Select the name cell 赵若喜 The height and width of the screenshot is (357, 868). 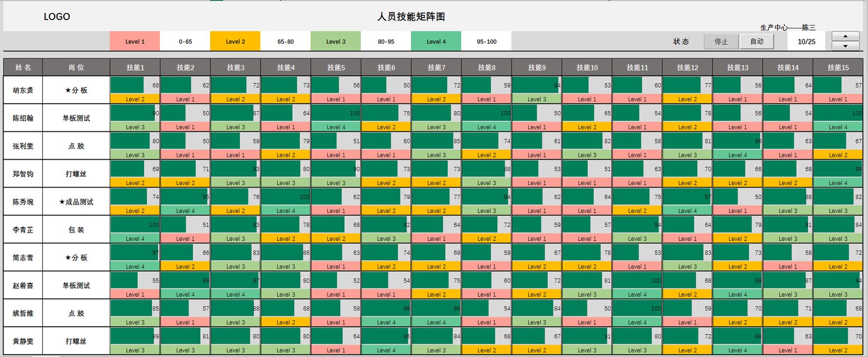(x=23, y=286)
